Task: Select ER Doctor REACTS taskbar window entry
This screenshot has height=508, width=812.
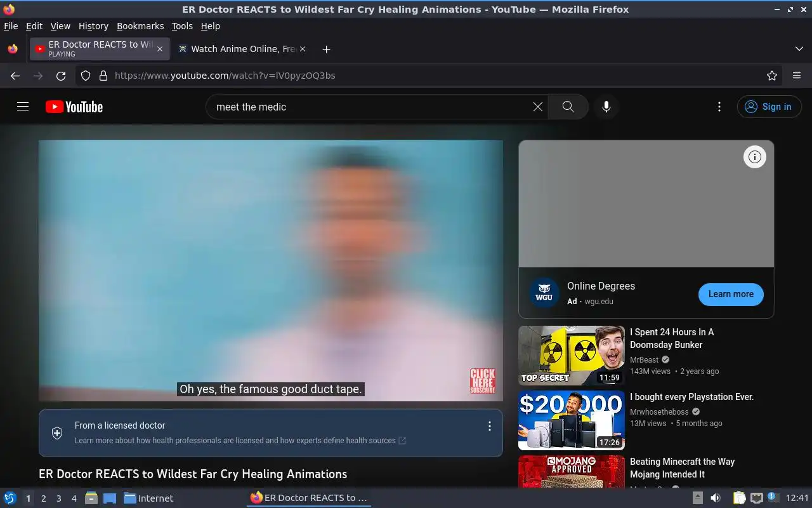Action: tap(309, 498)
